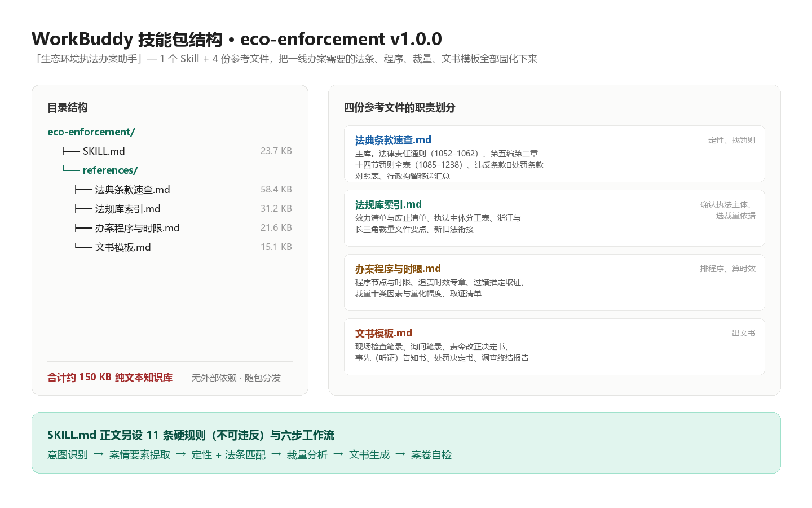Click the 23.7 KB file size
Image resolution: width=812 pixels, height=508 pixels.
pyautogui.click(x=276, y=151)
